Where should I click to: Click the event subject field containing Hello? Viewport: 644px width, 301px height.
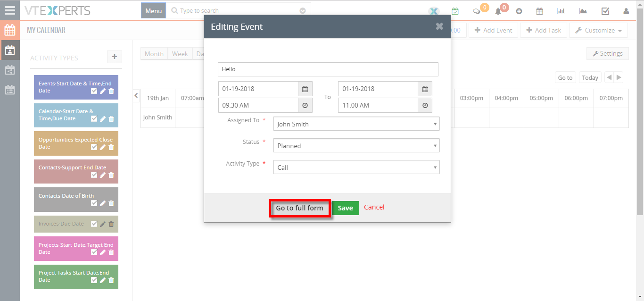tap(328, 69)
